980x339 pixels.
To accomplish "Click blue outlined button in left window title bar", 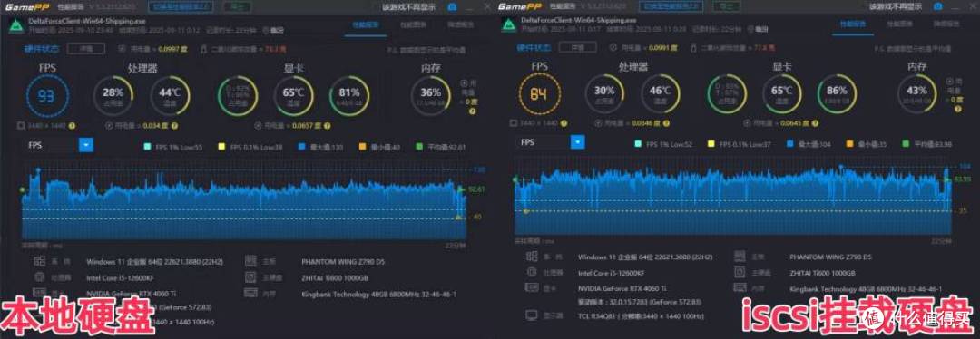I will click(181, 7).
